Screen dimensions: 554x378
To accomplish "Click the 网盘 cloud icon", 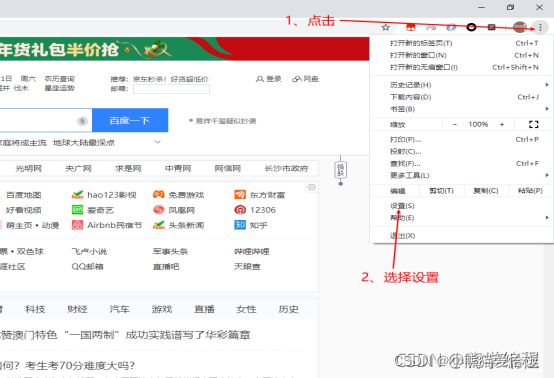I will tap(297, 79).
